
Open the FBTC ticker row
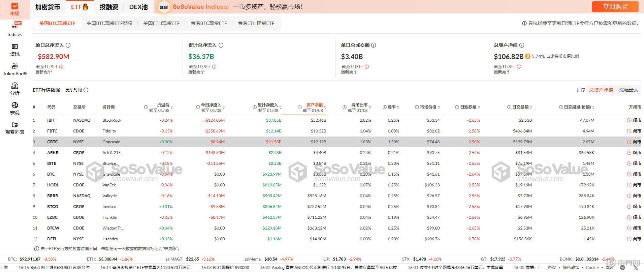coord(337,131)
